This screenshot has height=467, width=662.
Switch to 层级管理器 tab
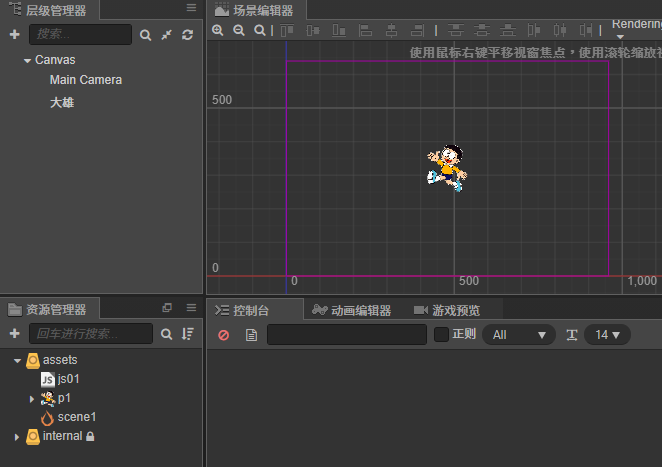pos(50,10)
